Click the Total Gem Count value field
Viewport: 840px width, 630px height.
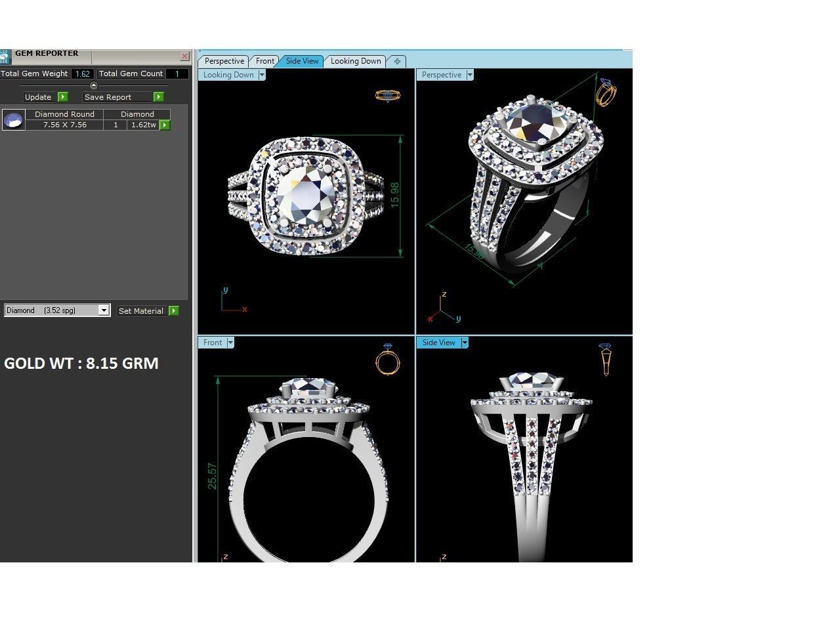(x=177, y=74)
